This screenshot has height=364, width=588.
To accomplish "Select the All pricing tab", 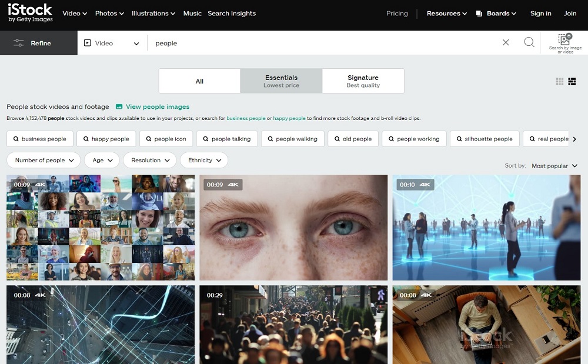I will coord(199,81).
